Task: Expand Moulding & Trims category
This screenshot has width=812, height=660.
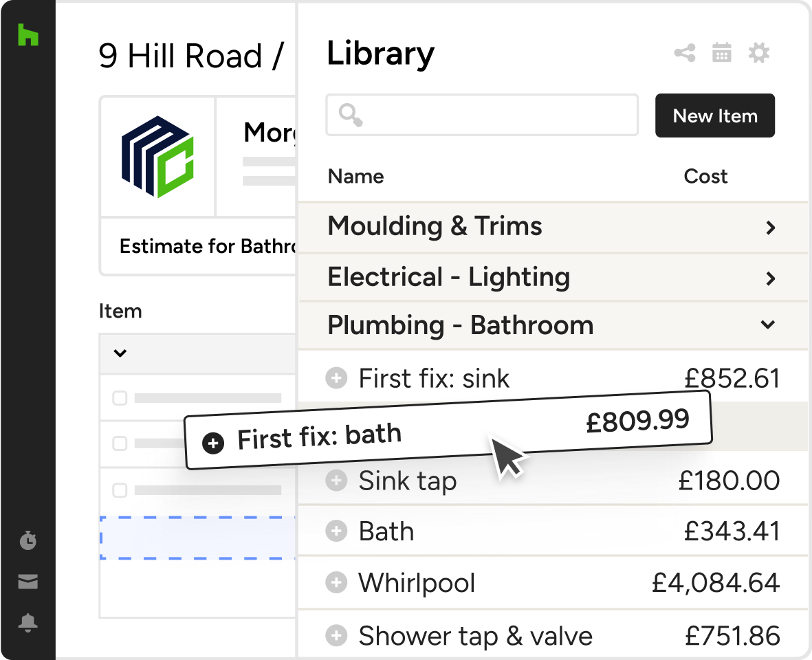Action: click(x=770, y=228)
